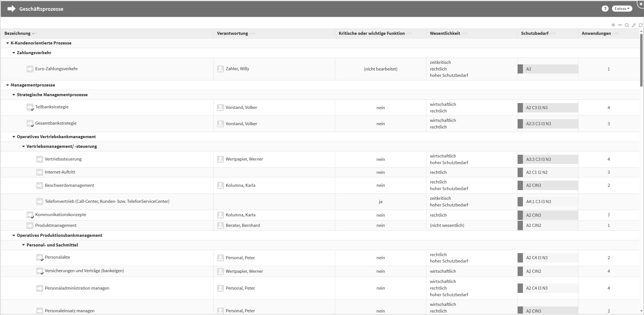Click the process icon next to Euro-Zahlungsverkehr
The width and height of the screenshot is (644, 315).
tap(30, 69)
